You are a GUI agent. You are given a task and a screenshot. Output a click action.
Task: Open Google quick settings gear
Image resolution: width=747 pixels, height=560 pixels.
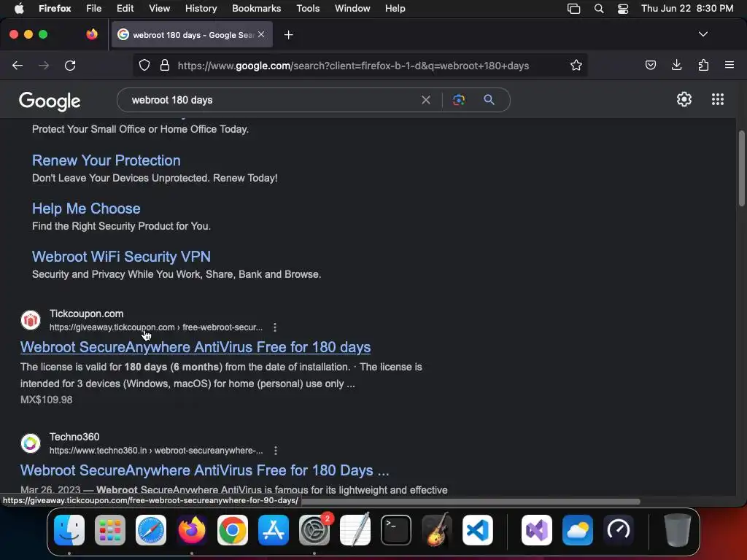pyautogui.click(x=684, y=99)
